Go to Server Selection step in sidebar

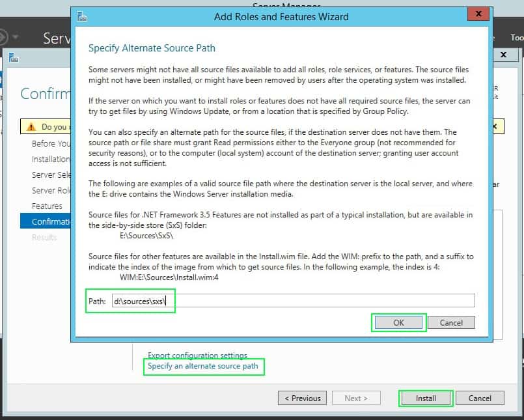coord(51,175)
